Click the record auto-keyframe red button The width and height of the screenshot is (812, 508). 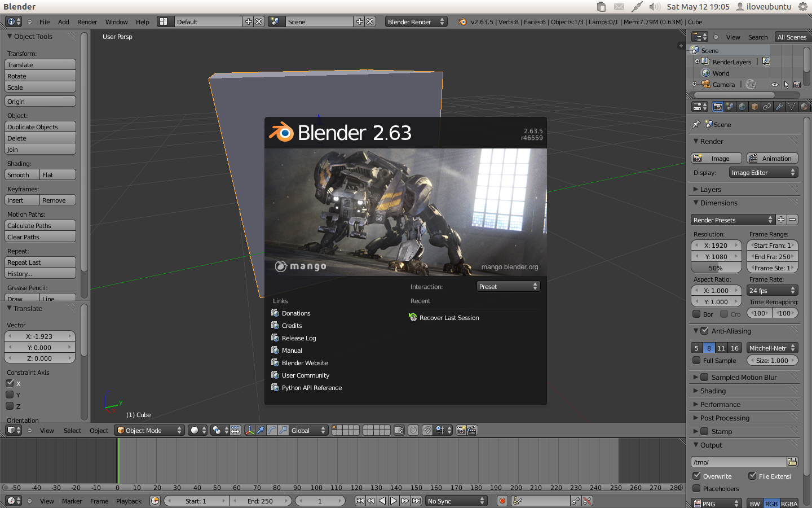pyautogui.click(x=502, y=501)
